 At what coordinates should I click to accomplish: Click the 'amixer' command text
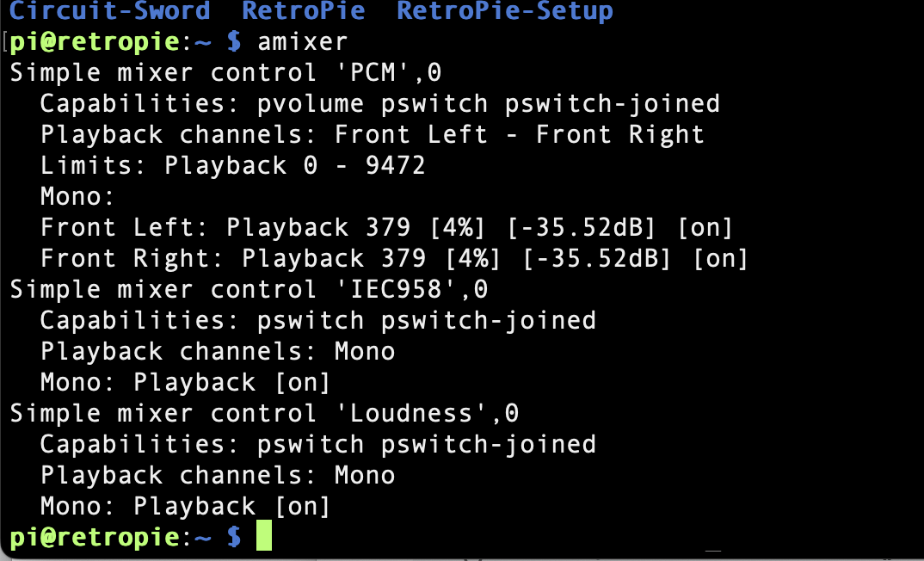click(303, 42)
